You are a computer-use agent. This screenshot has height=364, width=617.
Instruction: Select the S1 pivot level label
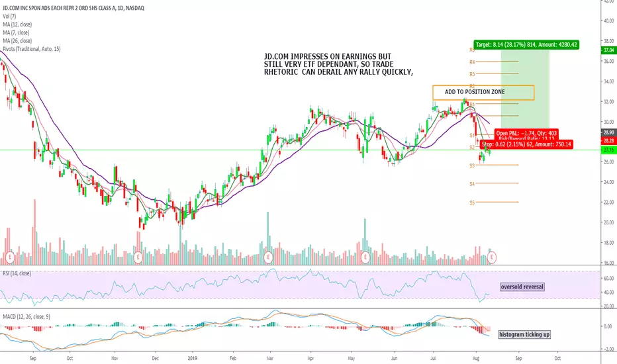point(472,136)
